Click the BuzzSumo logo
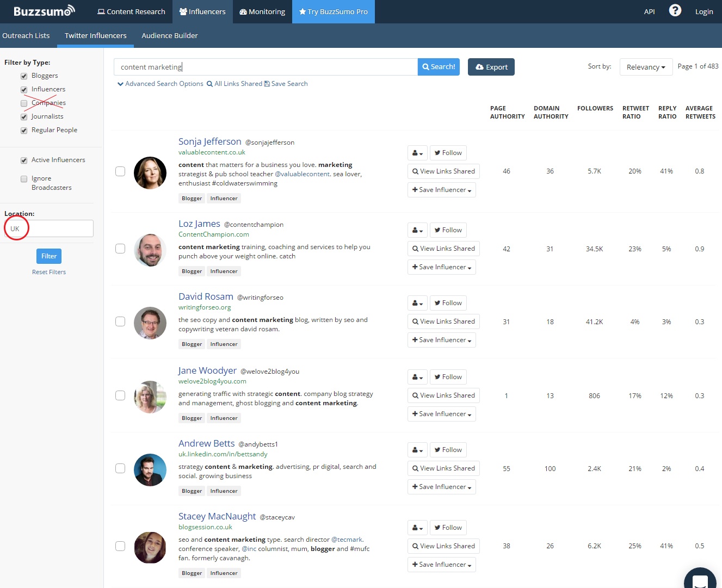 point(44,11)
